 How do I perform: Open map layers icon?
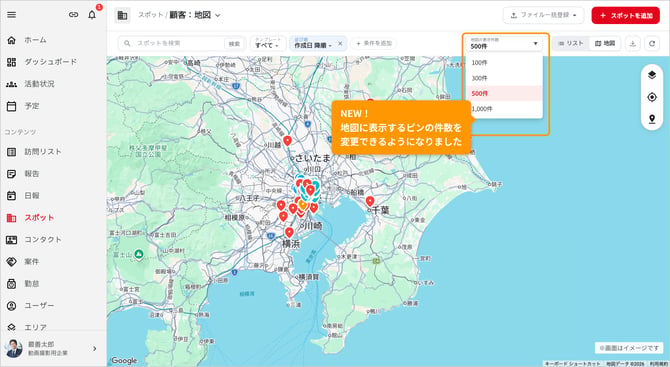652,75
